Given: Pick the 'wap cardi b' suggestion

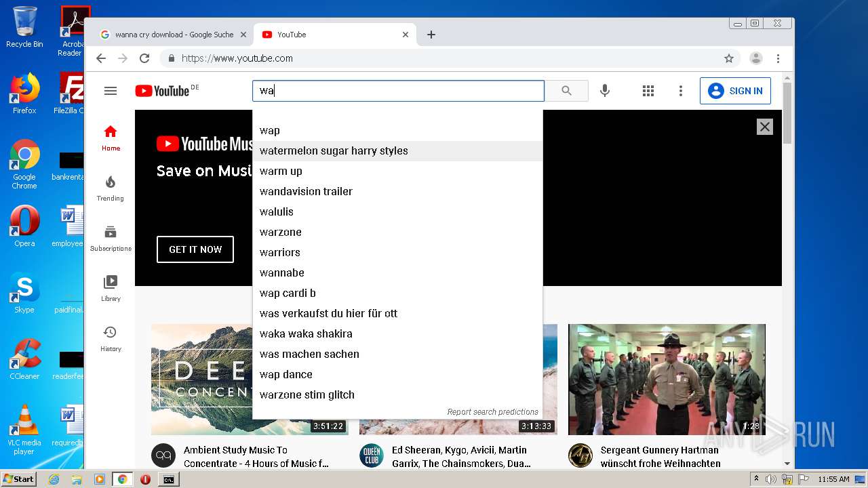Looking at the screenshot, I should click(397, 293).
